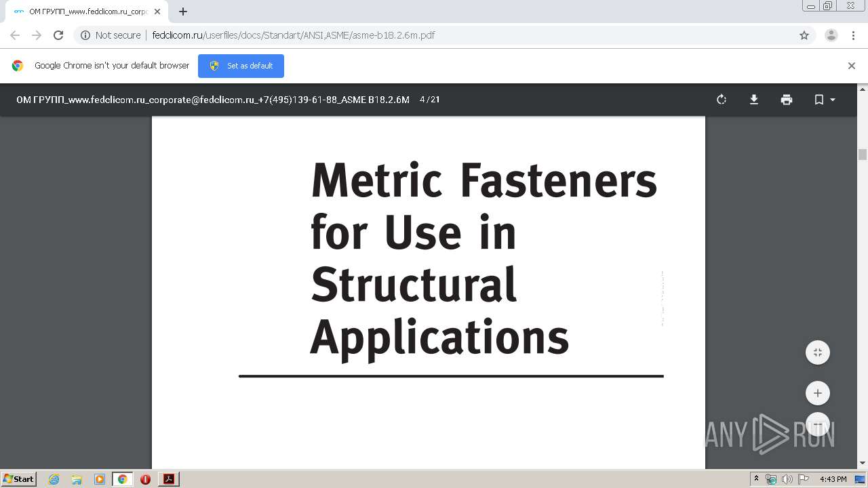
Task: Set Chrome as default browser
Action: tap(241, 66)
